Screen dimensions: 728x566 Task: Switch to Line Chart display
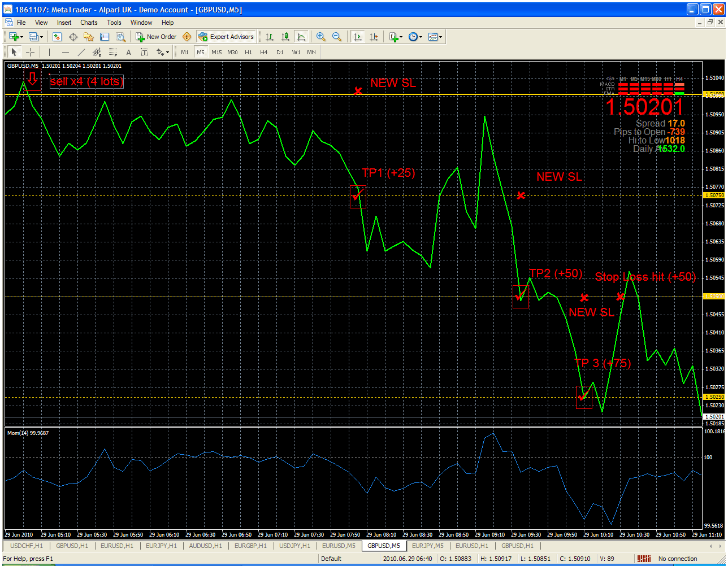[301, 37]
